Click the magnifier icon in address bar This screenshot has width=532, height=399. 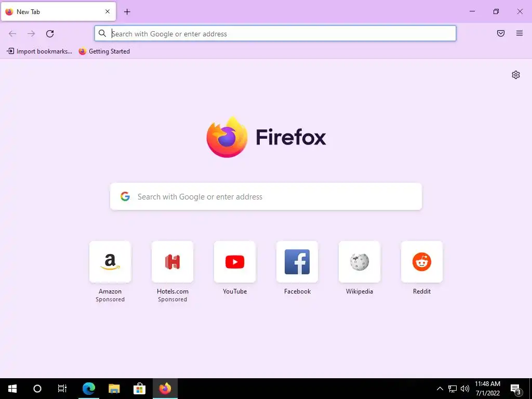point(102,33)
